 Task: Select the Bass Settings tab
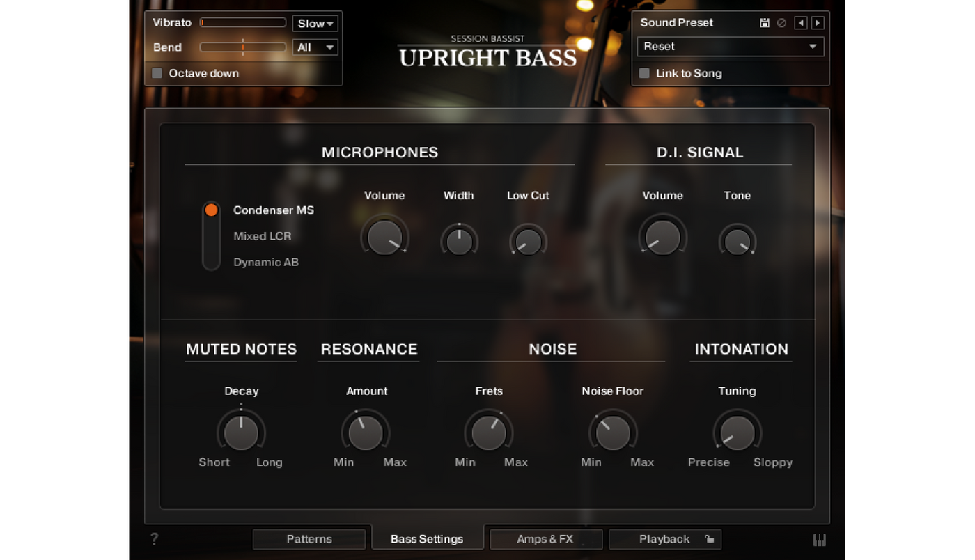point(427,539)
